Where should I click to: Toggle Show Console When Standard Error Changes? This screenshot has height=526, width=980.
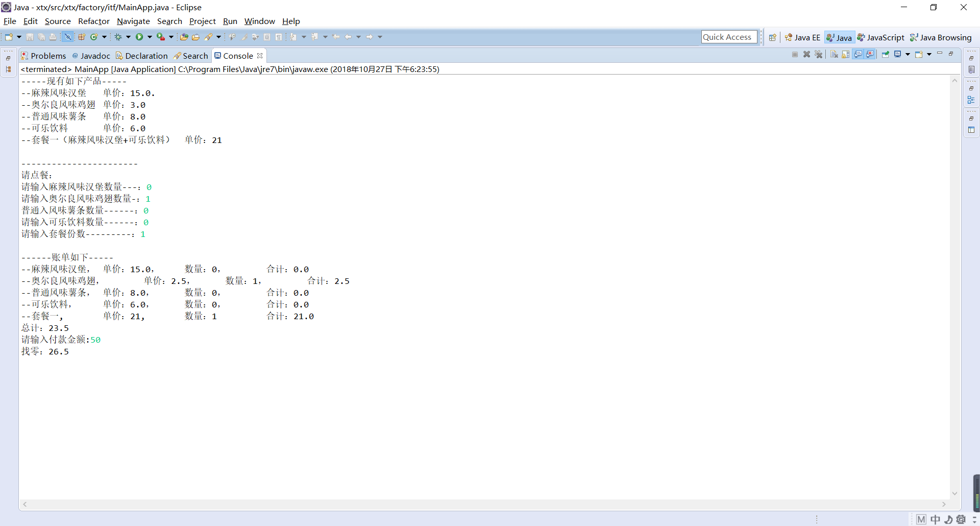coord(870,54)
